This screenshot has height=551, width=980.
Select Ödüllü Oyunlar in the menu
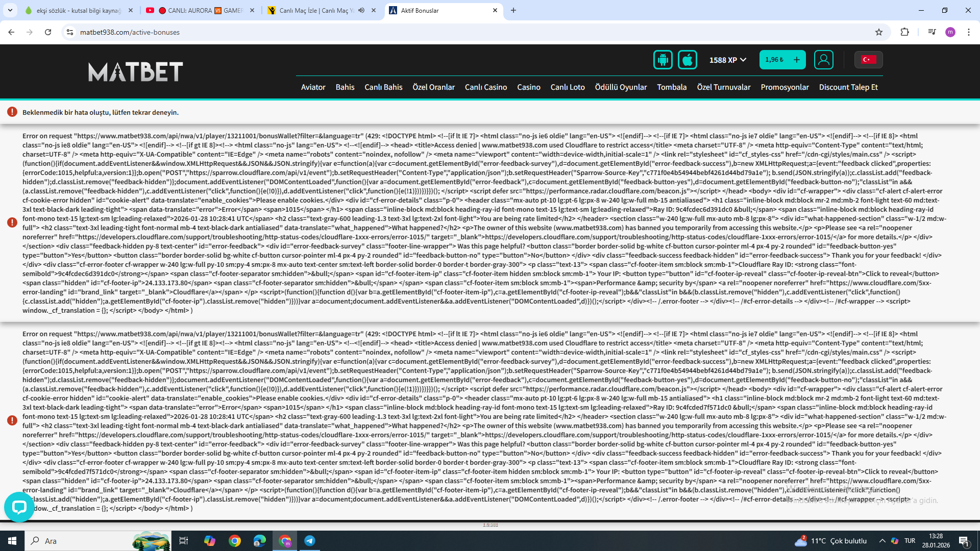tap(621, 87)
